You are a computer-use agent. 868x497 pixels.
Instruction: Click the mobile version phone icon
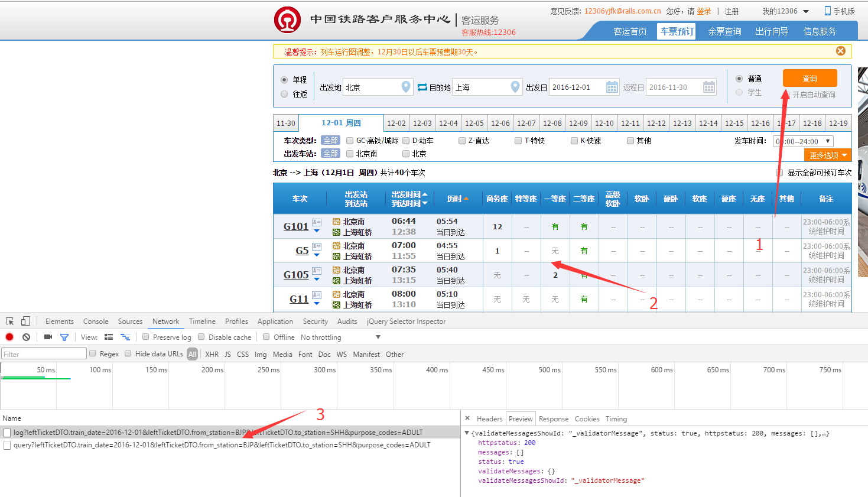click(828, 11)
